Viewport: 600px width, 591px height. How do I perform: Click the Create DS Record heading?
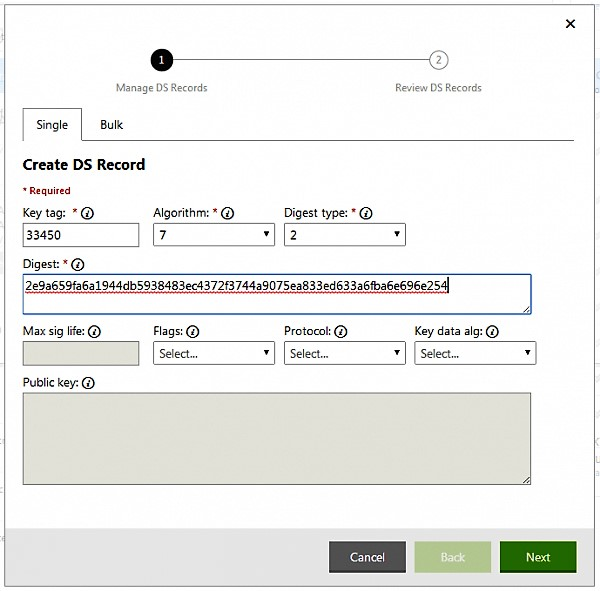pyautogui.click(x=84, y=165)
